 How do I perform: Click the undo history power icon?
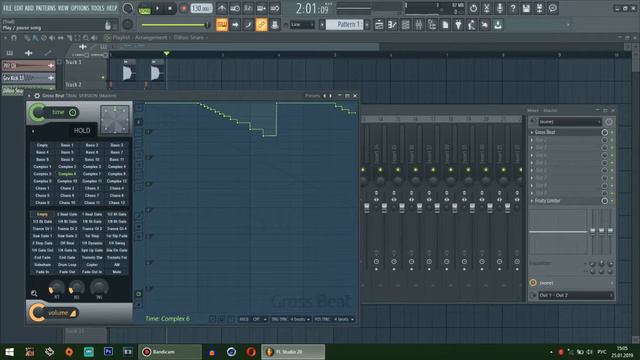pyautogui.click(x=473, y=8)
